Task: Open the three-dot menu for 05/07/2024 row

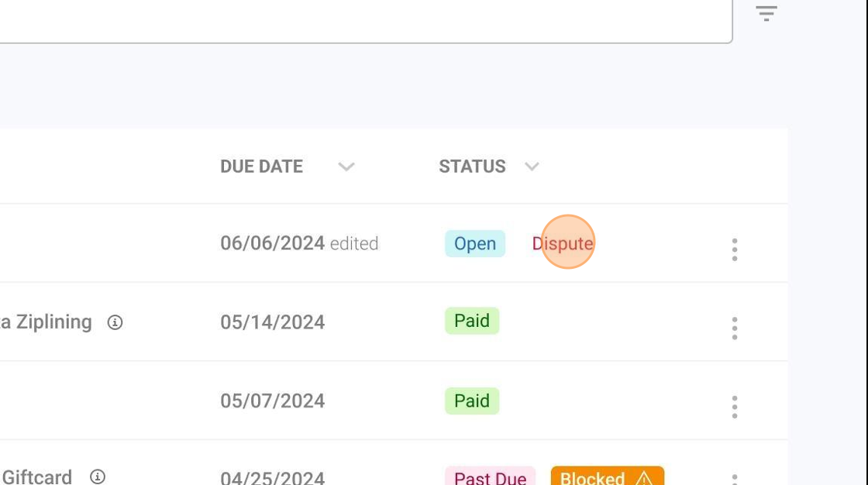Action: click(x=735, y=407)
